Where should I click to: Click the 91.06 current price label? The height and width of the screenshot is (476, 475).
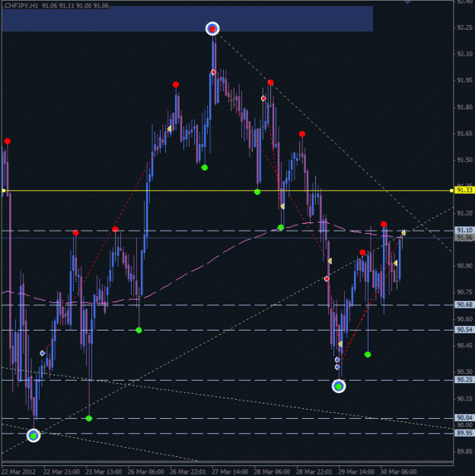click(x=464, y=238)
